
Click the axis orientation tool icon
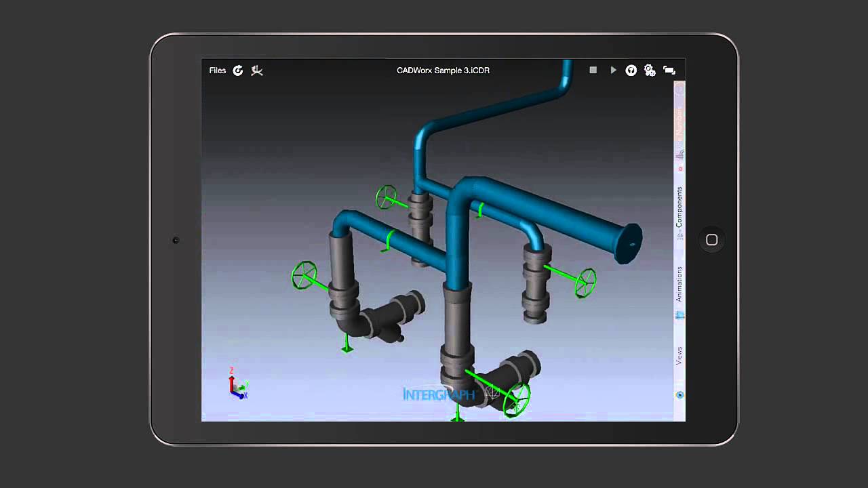tap(257, 70)
